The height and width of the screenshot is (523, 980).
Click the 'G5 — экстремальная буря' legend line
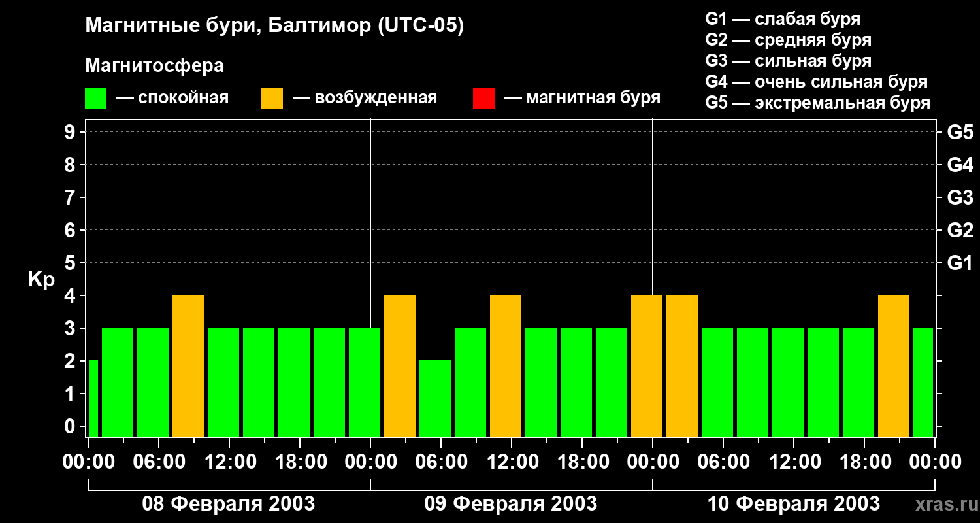[817, 103]
